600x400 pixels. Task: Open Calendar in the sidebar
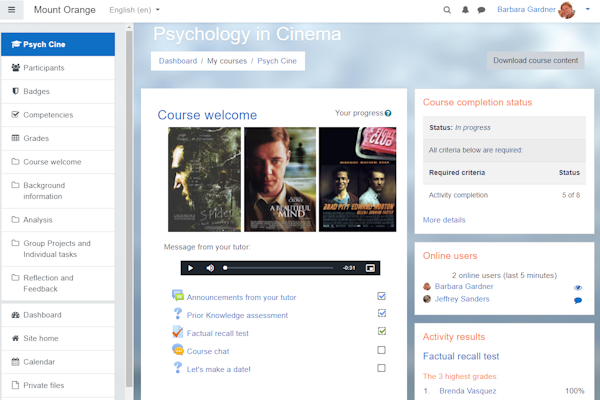(58, 362)
